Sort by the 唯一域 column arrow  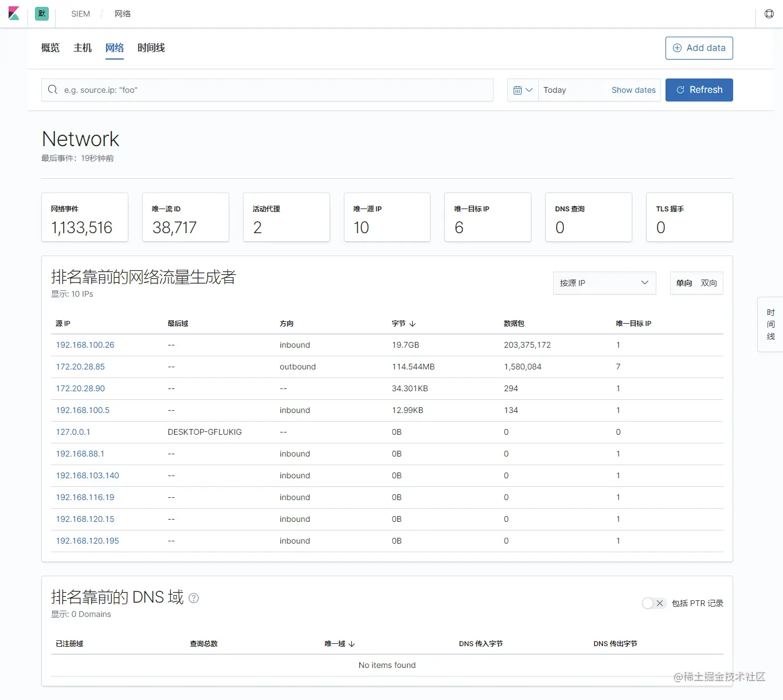pyautogui.click(x=352, y=644)
